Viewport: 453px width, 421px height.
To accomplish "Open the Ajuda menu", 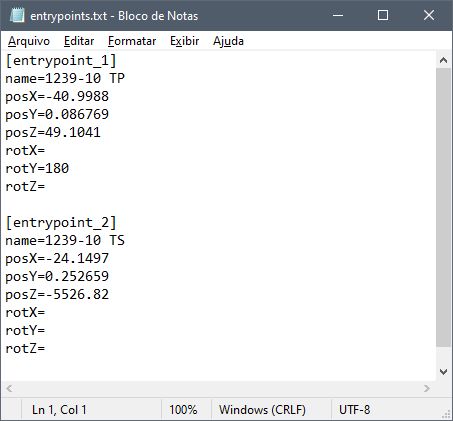I will (228, 41).
